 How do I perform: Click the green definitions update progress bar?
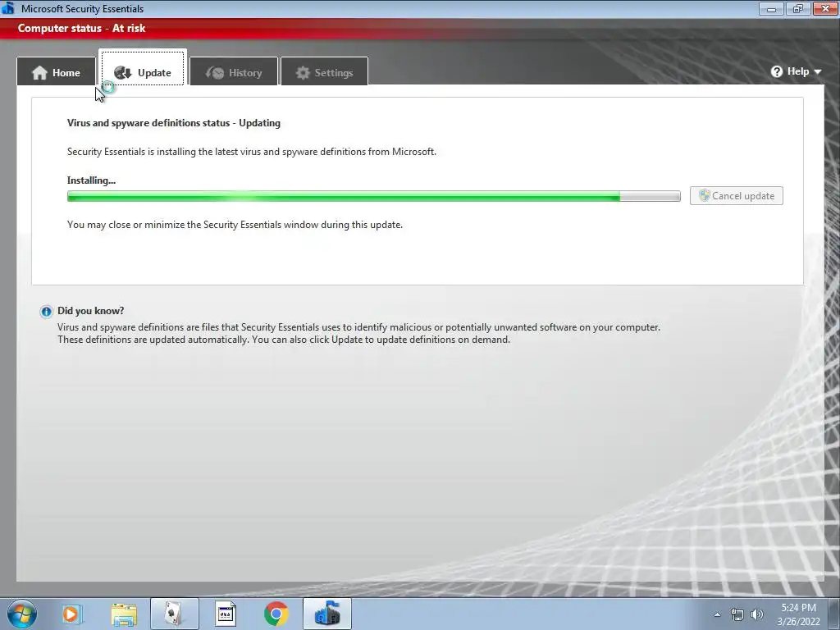pyautogui.click(x=373, y=196)
